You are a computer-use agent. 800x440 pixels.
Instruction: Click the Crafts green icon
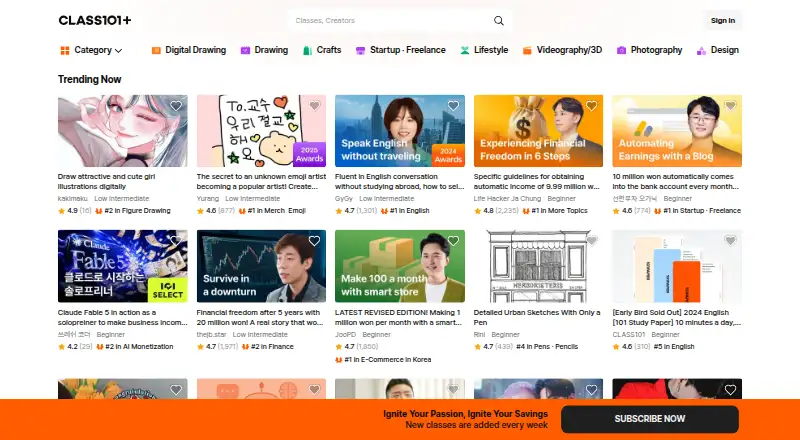[307, 50]
